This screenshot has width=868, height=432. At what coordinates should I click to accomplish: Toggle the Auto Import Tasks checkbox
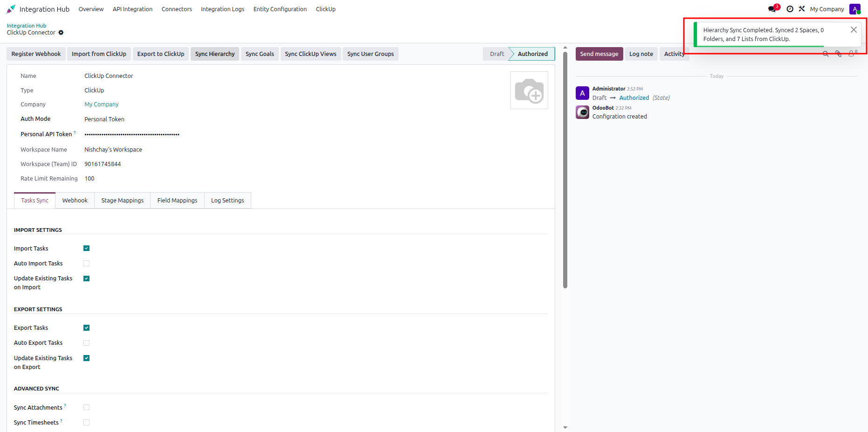click(86, 264)
